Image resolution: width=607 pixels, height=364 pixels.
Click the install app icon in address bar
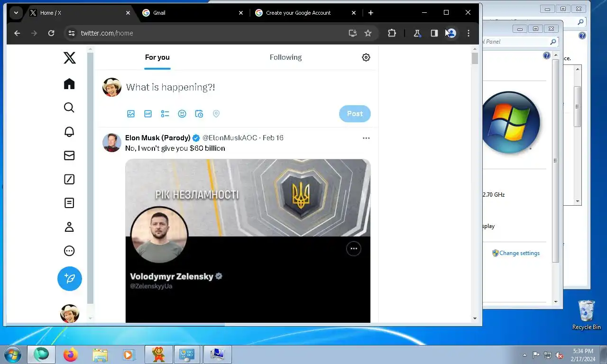click(352, 33)
